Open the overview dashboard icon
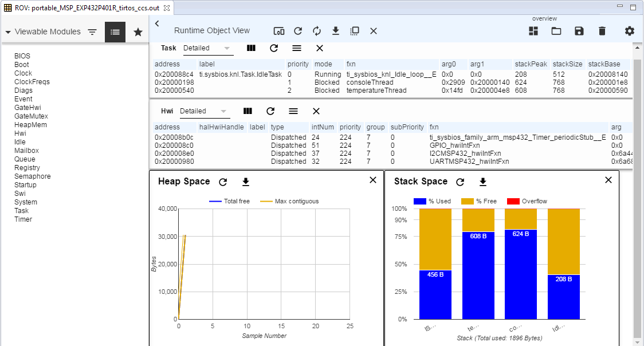Image resolution: width=644 pixels, height=346 pixels. pos(533,31)
